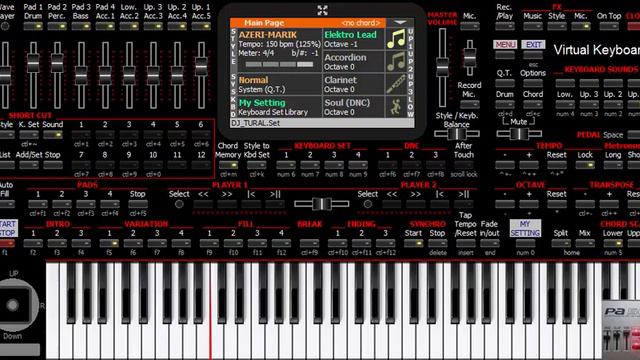
Task: Click Short Cut slot 1 button
Action: click(x=81, y=134)
